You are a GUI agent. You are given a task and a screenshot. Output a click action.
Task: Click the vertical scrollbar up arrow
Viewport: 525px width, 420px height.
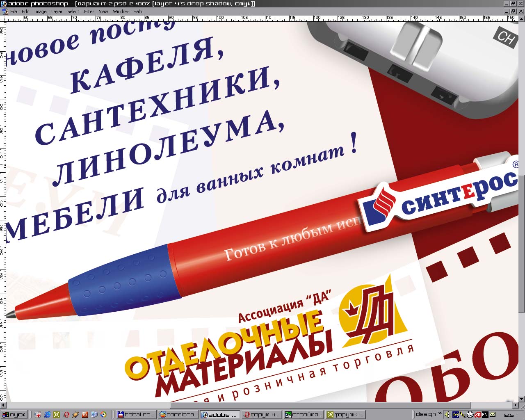click(522, 19)
